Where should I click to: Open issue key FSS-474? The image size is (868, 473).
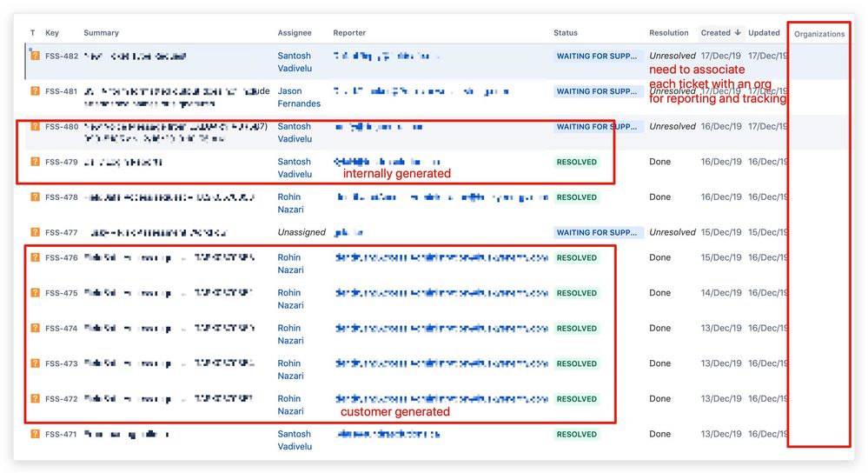pos(62,329)
